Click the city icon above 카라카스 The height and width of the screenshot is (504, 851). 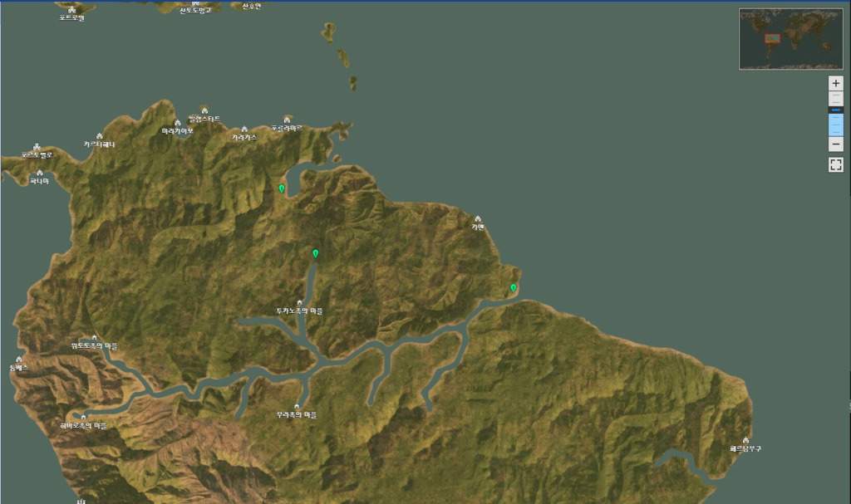tap(244, 130)
